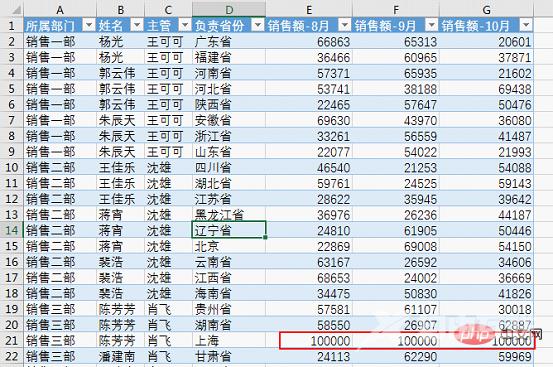Click cell 北京
This screenshot has height=367, width=553.
pos(229,246)
